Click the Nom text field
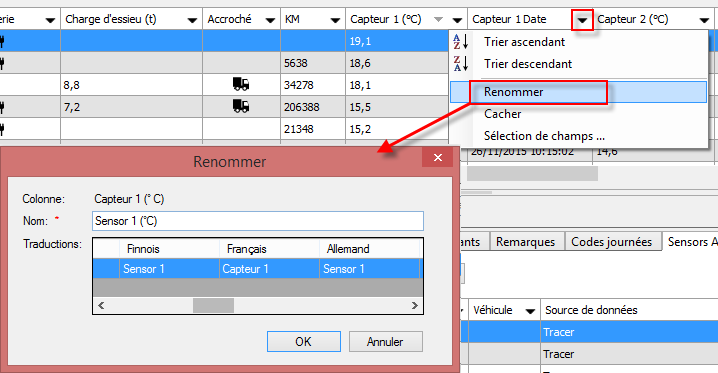The height and width of the screenshot is (373, 718). pyautogui.click(x=258, y=221)
